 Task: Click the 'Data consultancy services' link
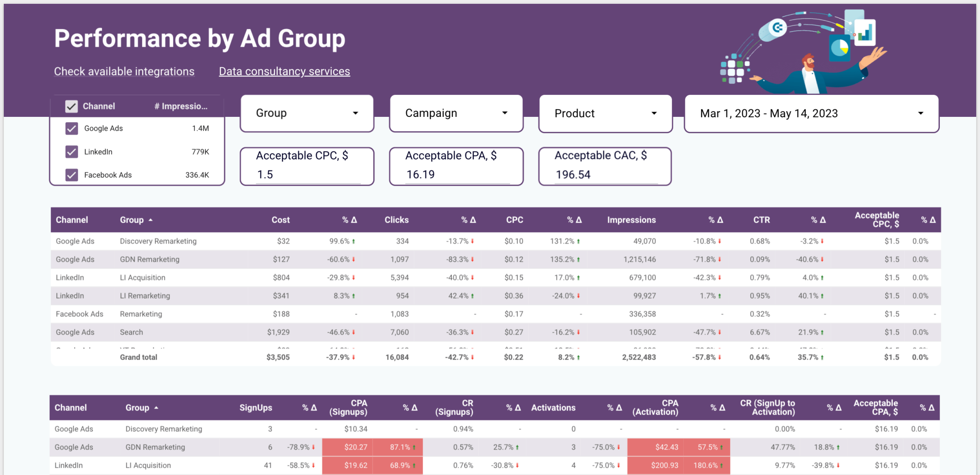[284, 71]
